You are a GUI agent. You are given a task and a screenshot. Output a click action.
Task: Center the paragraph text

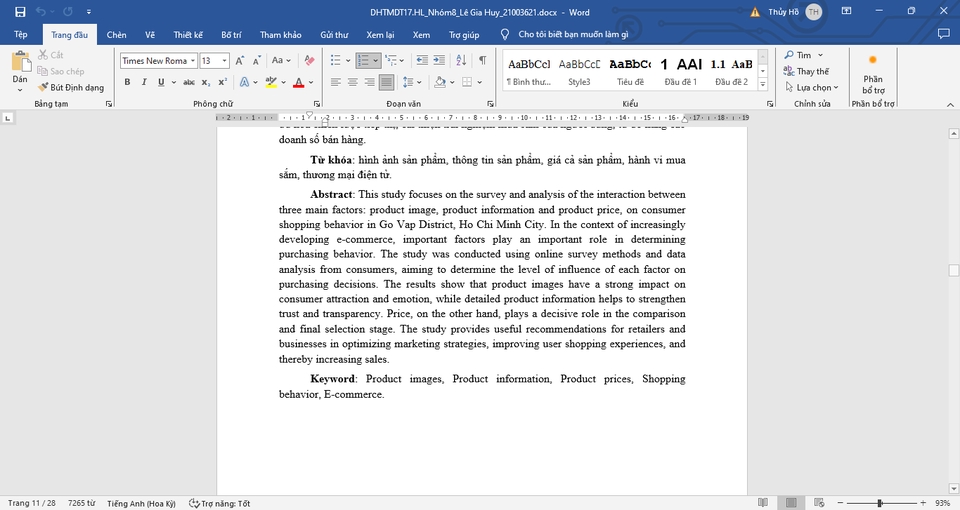(353, 82)
